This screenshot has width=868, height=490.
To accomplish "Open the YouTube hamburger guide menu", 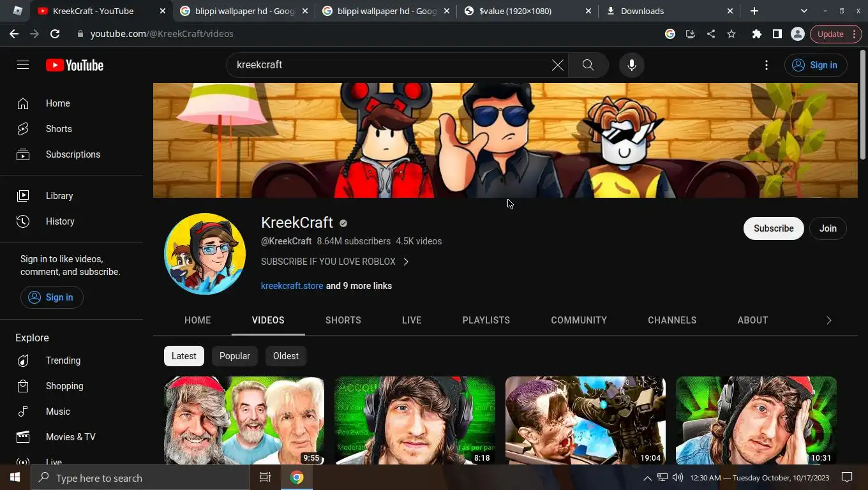I will tap(23, 64).
